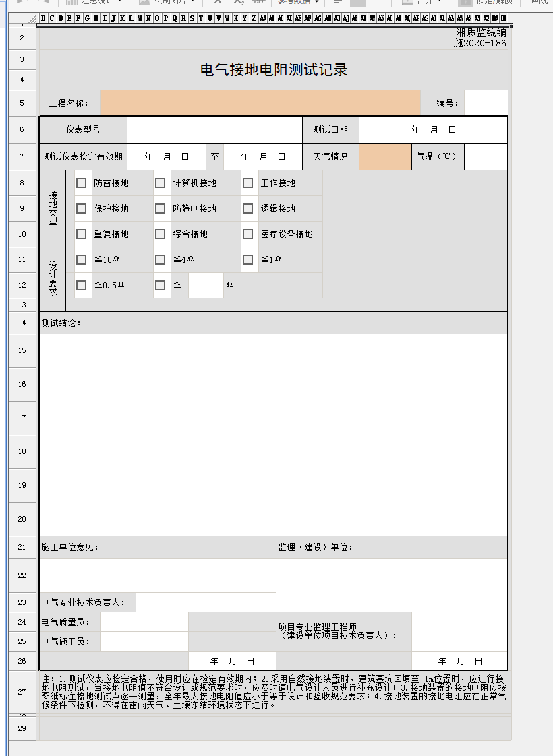The width and height of the screenshot is (553, 756).
Task: Click the 编号: label
Action: tap(447, 103)
